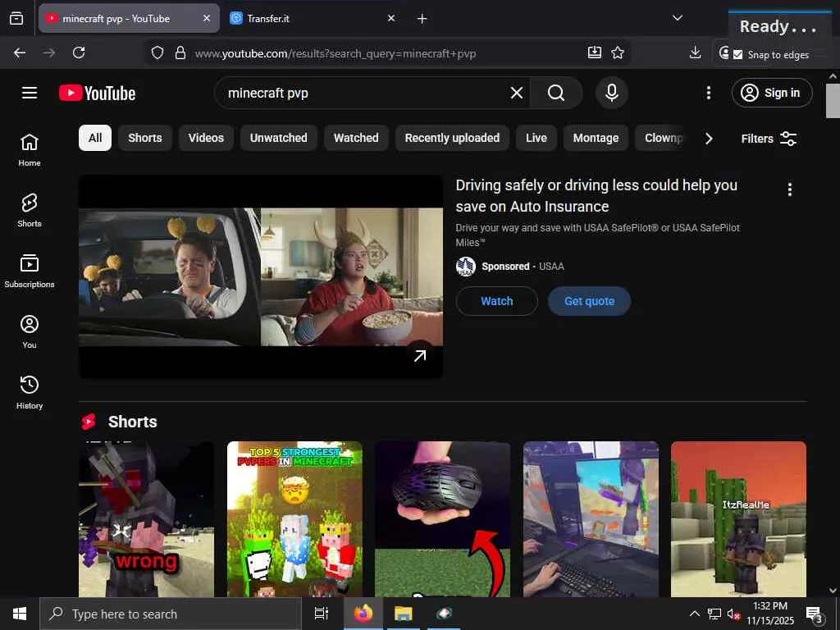The image size is (840, 630).
Task: Open the ItzRealMe cactus short
Action: 739,518
